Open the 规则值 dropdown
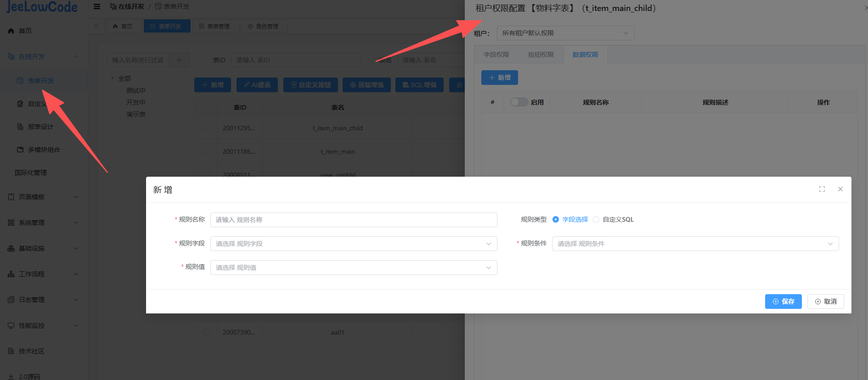This screenshot has width=868, height=380. point(353,268)
